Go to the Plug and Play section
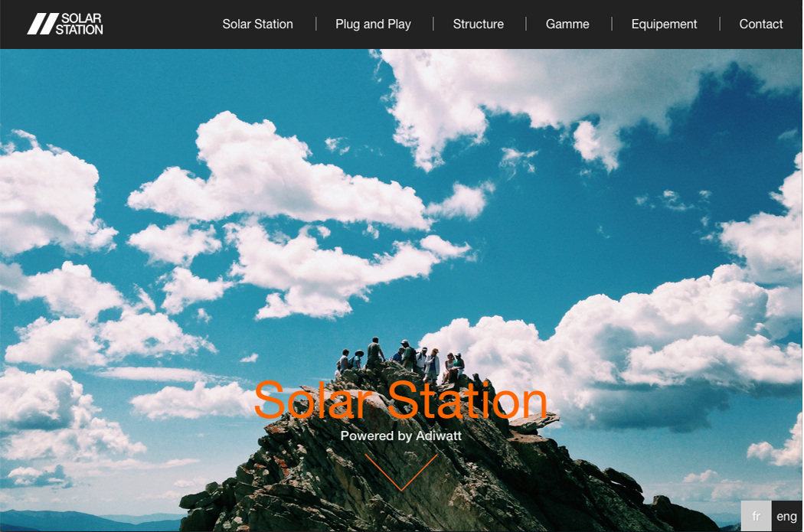Screen dimensions: 804x532 pos(374,24)
